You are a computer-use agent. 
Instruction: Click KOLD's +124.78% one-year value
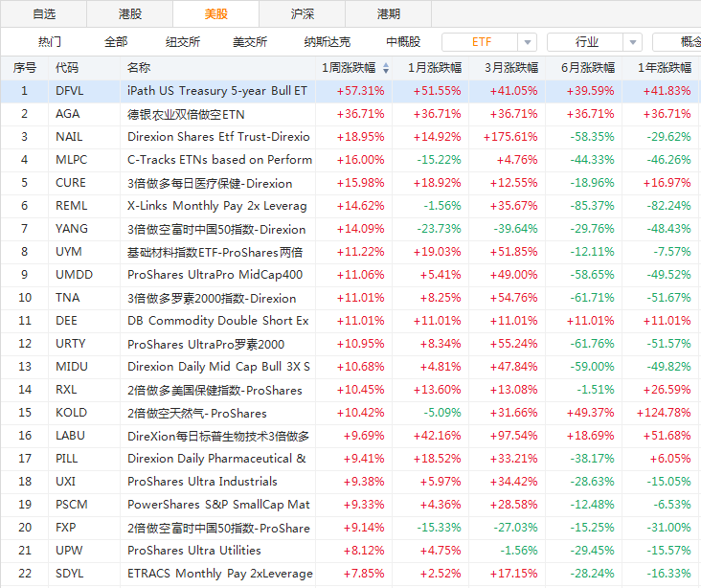click(664, 413)
